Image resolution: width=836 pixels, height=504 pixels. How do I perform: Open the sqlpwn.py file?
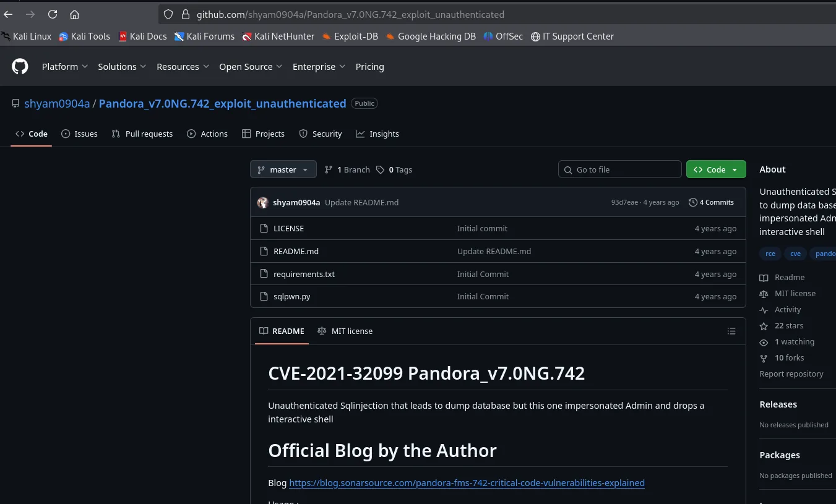[x=292, y=296]
